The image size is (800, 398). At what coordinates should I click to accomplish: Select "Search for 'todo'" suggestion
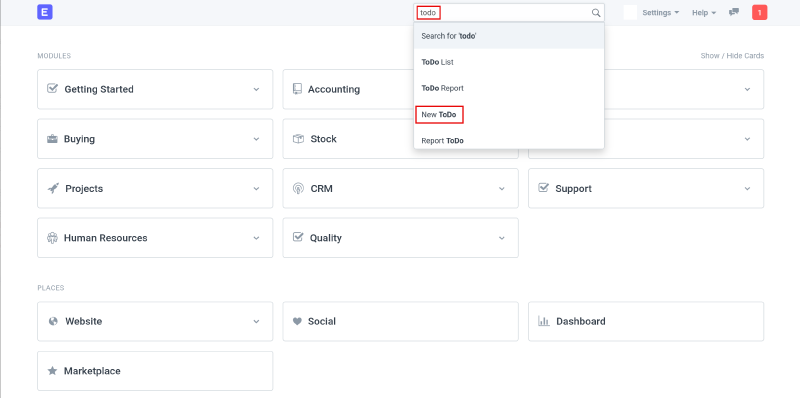tap(509, 36)
